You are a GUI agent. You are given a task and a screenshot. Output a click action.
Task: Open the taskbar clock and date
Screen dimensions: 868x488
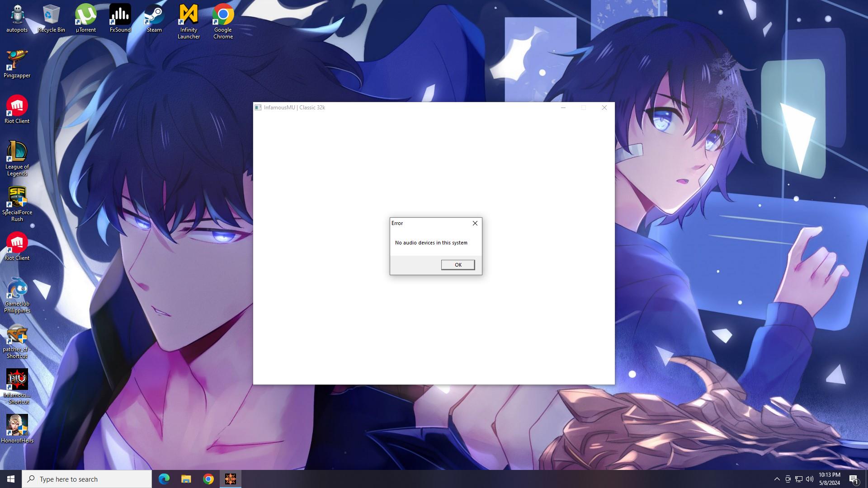830,479
